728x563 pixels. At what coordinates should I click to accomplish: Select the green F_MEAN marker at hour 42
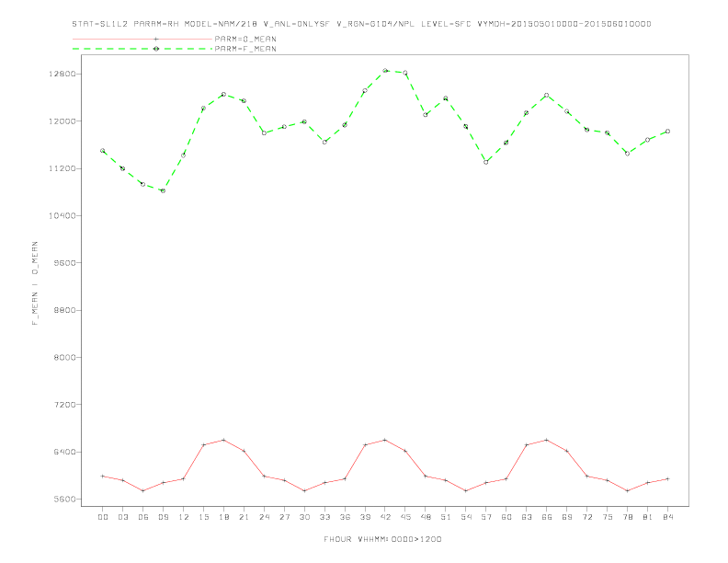pos(385,71)
